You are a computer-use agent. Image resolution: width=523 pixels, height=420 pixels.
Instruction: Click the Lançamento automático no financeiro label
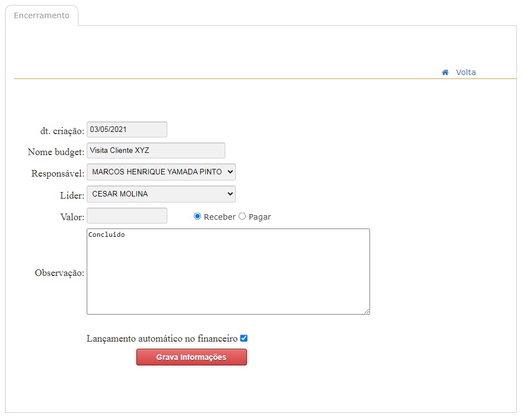click(162, 339)
